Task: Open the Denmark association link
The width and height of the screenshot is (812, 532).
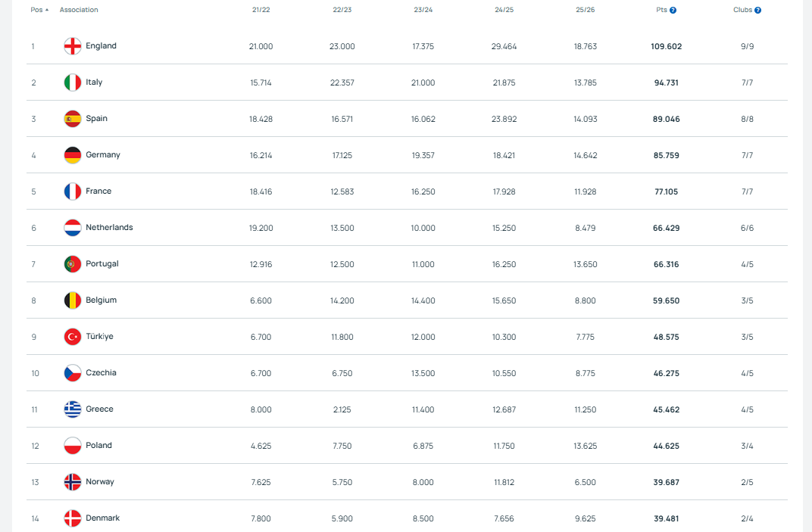Action: tap(102, 518)
